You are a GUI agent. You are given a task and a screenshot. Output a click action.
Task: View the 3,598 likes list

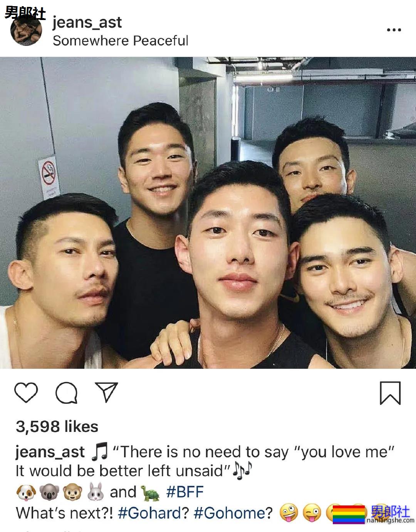(57, 427)
